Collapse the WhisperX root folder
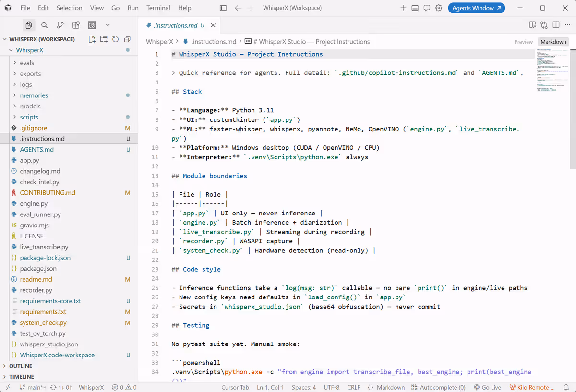576x392 pixels. pyautogui.click(x=69, y=50)
